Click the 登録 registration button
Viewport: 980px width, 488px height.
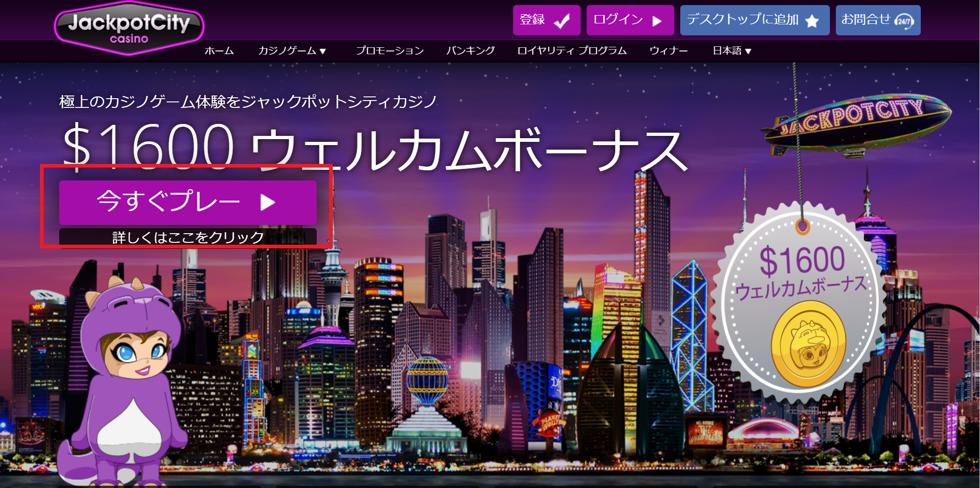point(546,20)
